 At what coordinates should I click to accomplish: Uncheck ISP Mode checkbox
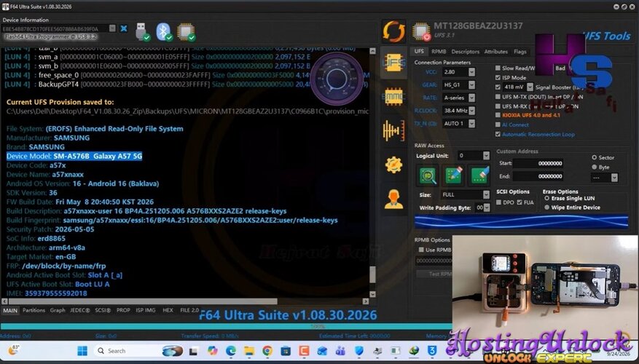tap(498, 77)
